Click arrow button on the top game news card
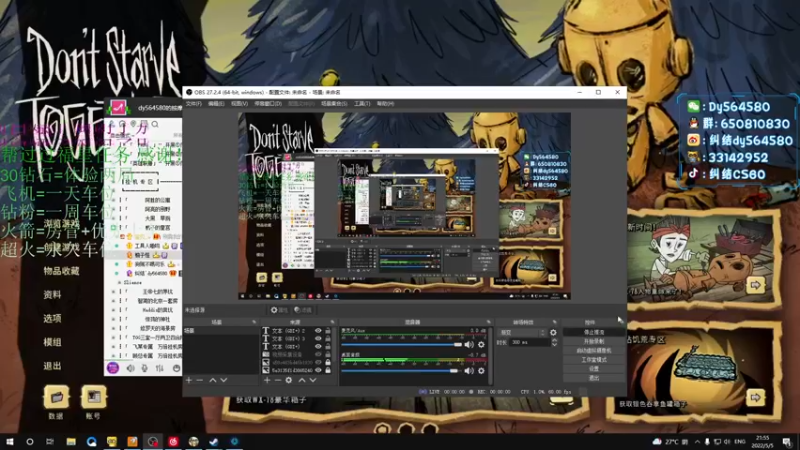The width and height of the screenshot is (800, 450). [756, 285]
